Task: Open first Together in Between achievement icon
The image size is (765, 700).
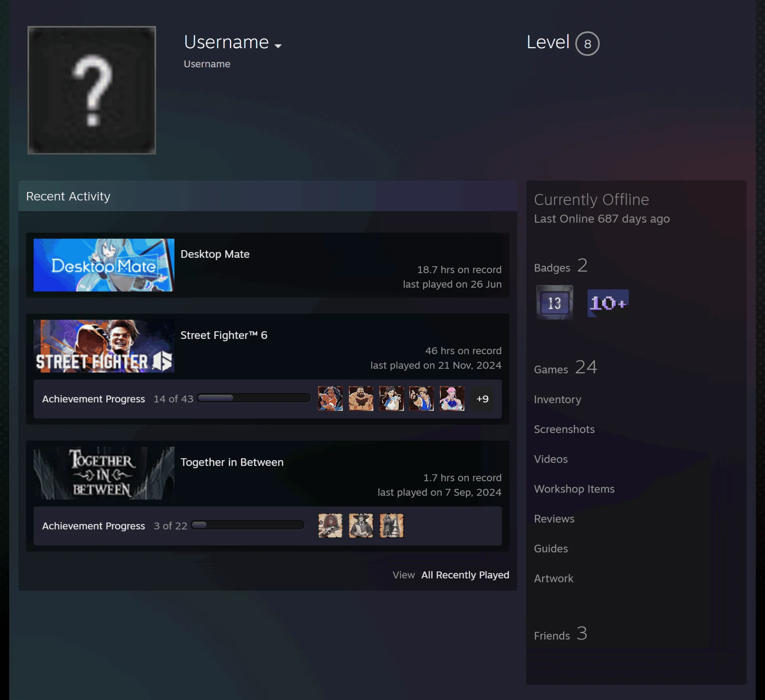Action: point(330,525)
